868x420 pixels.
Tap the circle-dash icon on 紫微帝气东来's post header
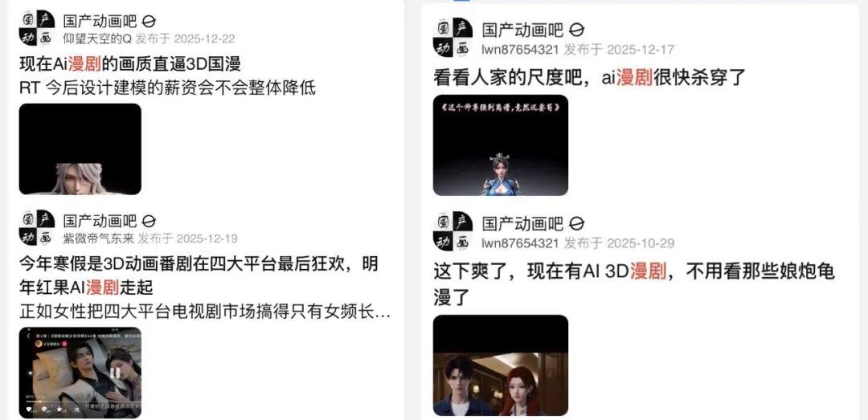(x=149, y=222)
